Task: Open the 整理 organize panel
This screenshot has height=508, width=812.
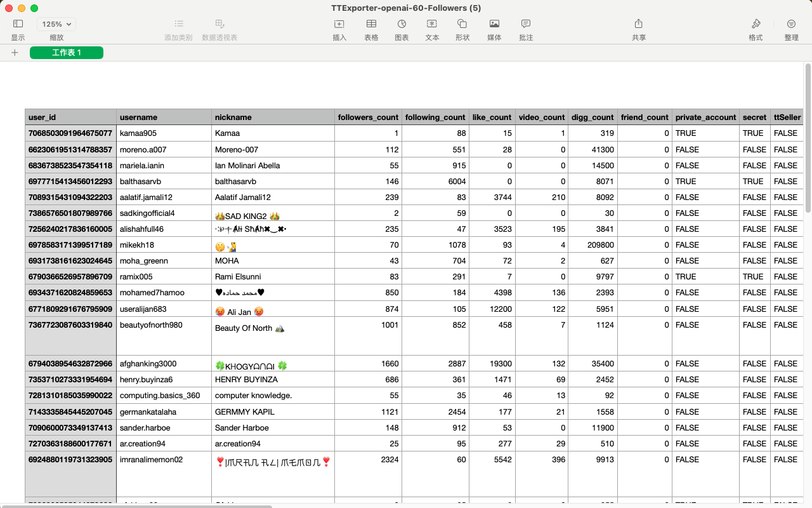Action: (791, 24)
